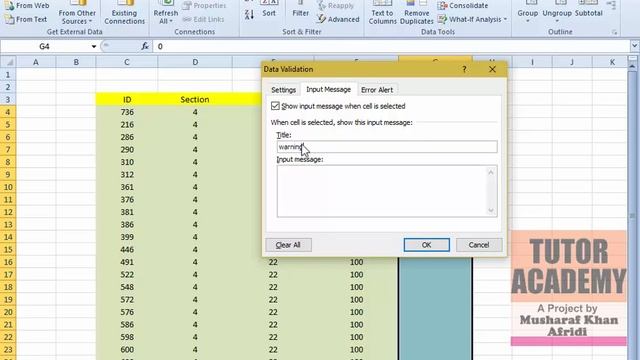The image size is (640, 360).
Task: Click the Sort Z to A icon
Action: tap(249, 15)
